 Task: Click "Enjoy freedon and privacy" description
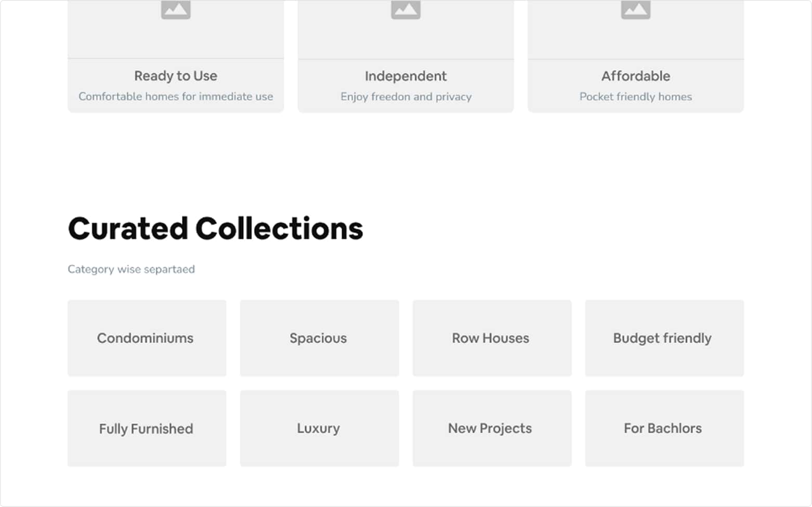tap(405, 97)
